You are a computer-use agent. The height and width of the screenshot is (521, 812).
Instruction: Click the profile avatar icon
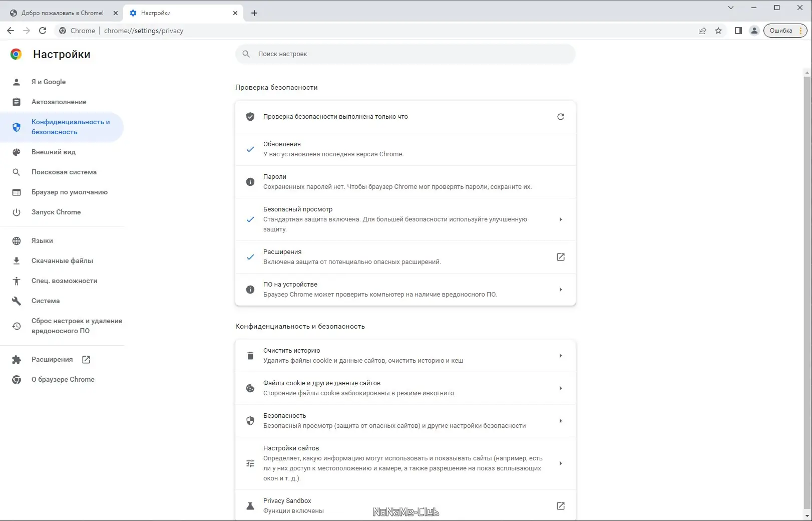pos(754,31)
